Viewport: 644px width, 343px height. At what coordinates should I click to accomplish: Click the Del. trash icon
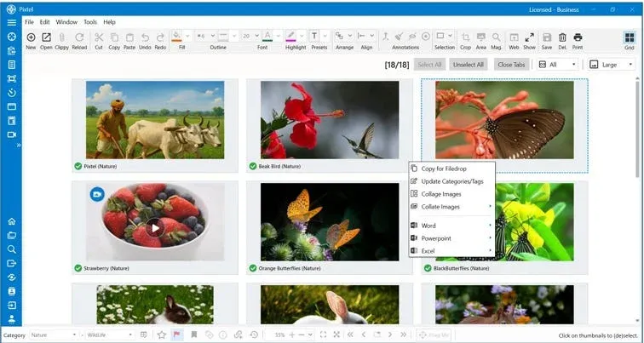pos(562,37)
